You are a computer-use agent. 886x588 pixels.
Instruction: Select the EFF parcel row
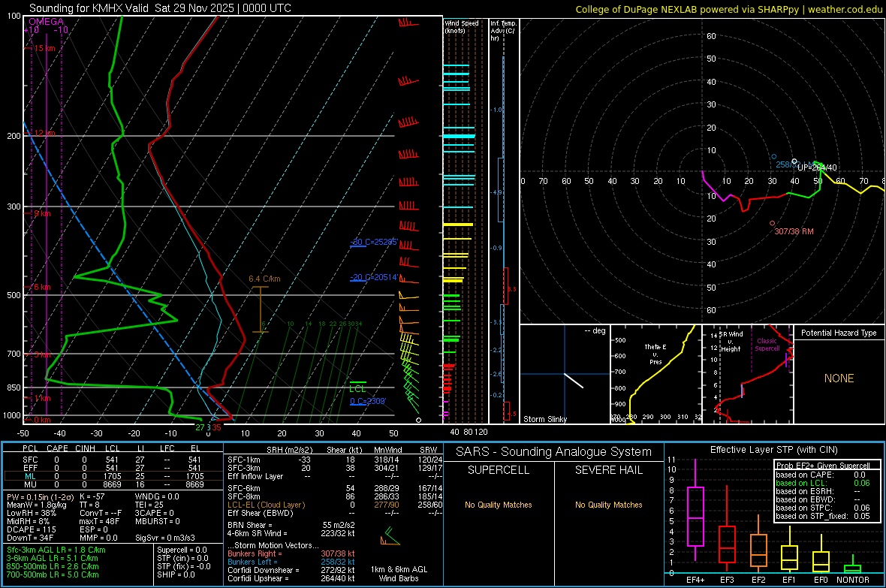tap(113, 468)
